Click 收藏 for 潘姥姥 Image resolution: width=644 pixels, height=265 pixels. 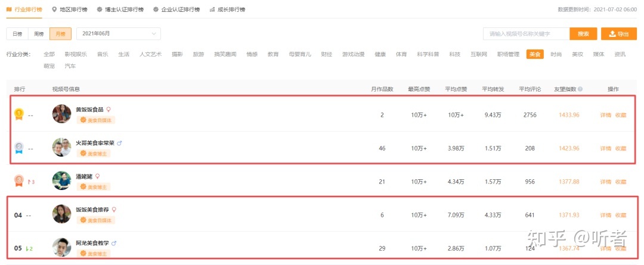point(621,182)
